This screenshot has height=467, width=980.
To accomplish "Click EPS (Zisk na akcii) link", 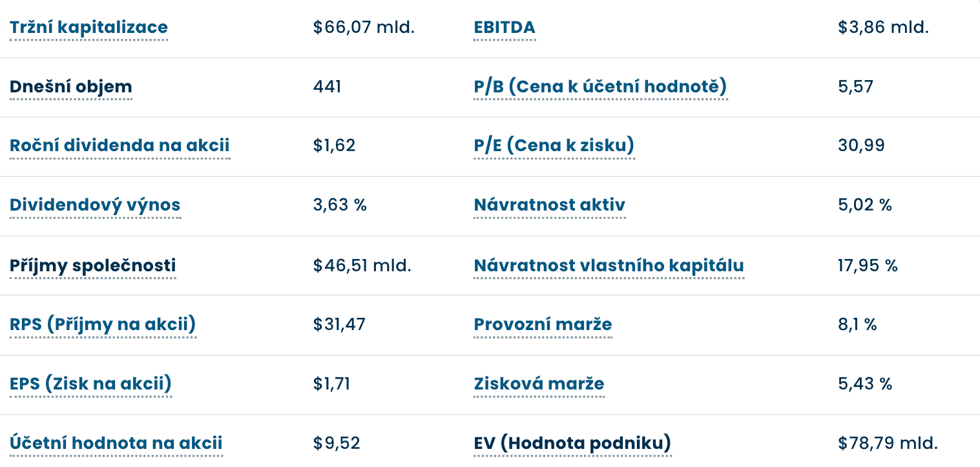I will [90, 384].
